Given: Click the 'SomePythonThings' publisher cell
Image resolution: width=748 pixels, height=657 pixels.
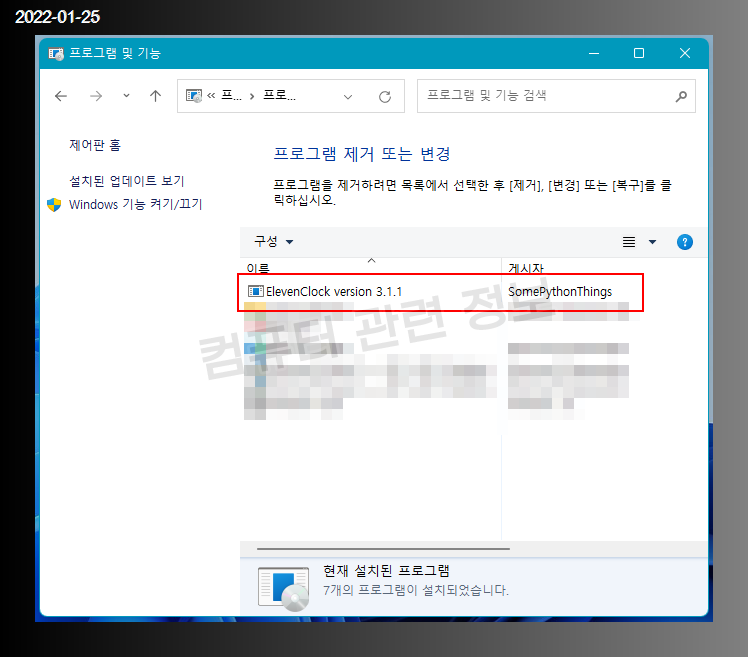Looking at the screenshot, I should pos(560,292).
